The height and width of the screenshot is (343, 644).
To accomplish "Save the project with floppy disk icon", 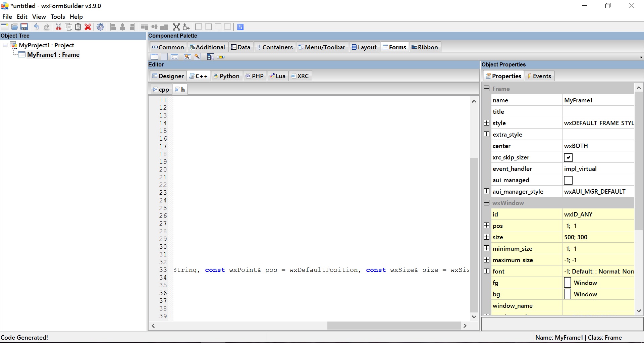I will (x=24, y=27).
